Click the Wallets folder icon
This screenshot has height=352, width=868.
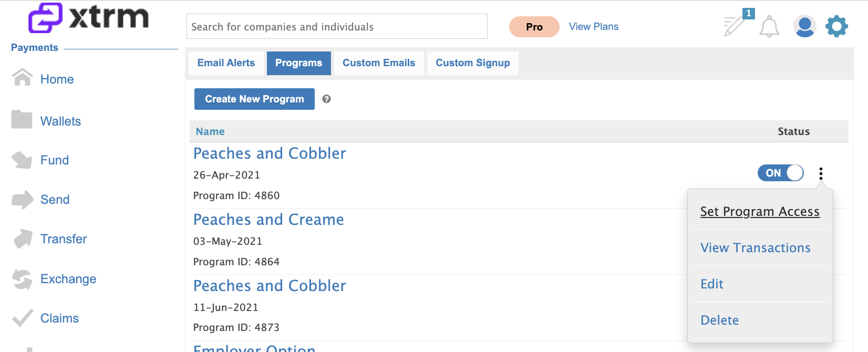pyautogui.click(x=22, y=119)
